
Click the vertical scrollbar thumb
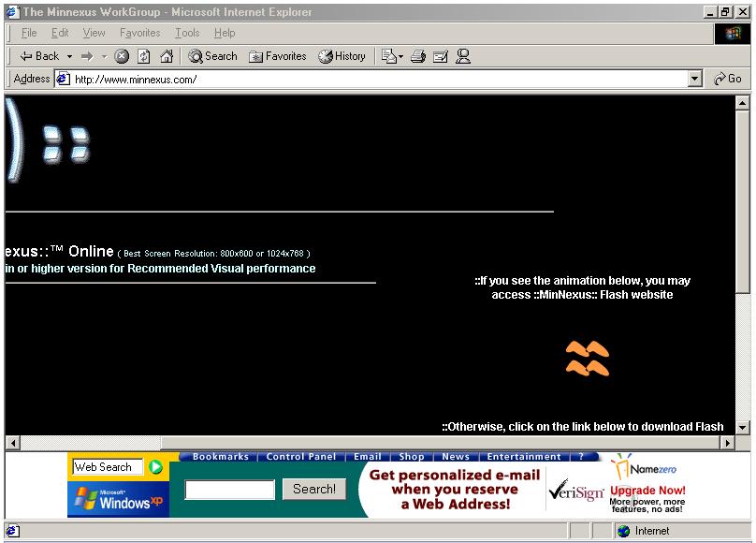pos(742,201)
